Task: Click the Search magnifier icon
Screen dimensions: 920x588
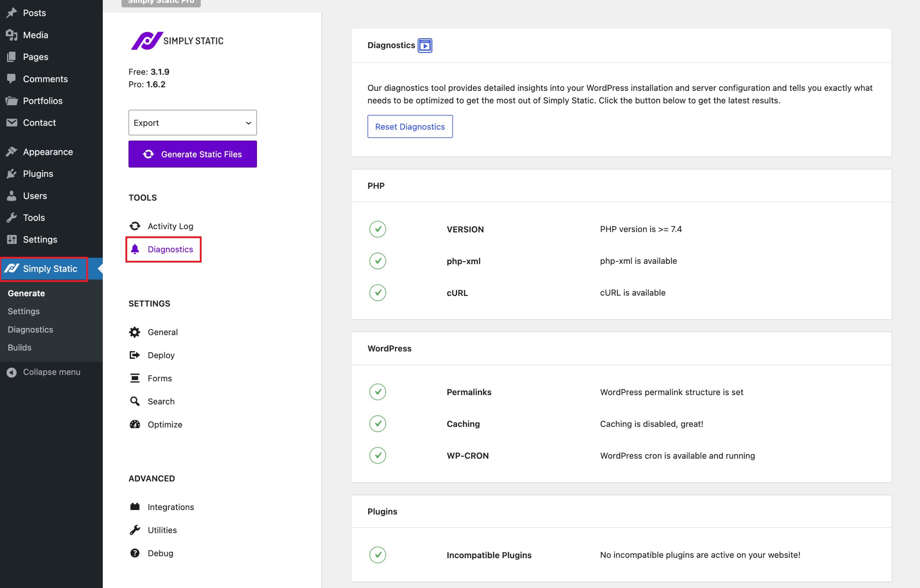Action: 135,401
